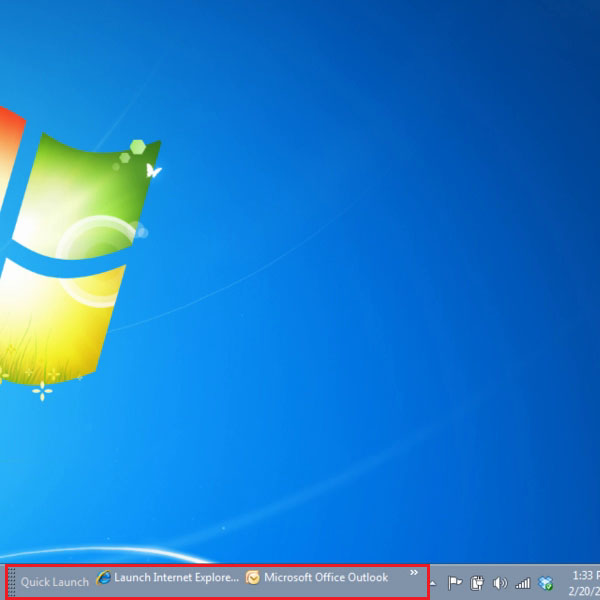The height and width of the screenshot is (600, 600).
Task: Open the Dropbox tray icon
Action: [545, 583]
